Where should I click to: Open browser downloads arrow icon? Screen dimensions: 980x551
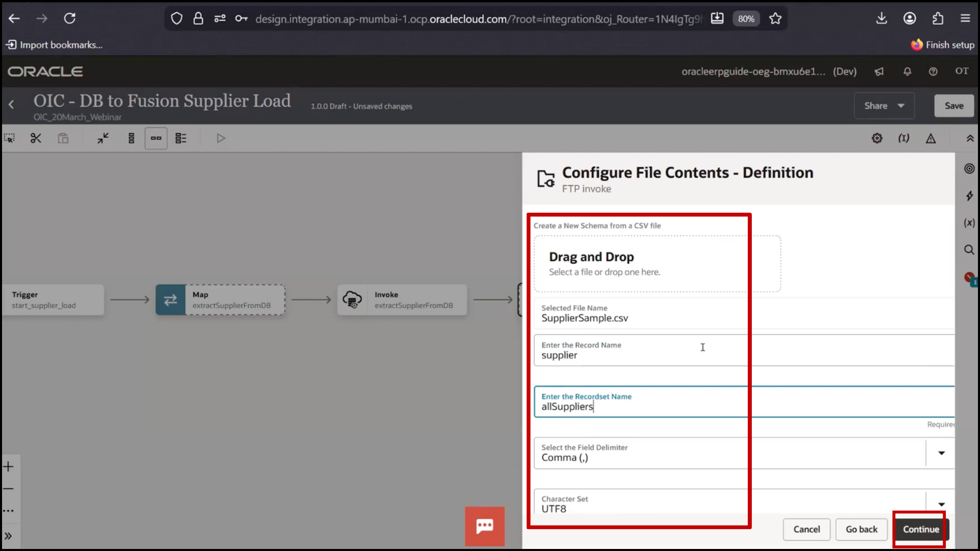[x=881, y=18]
